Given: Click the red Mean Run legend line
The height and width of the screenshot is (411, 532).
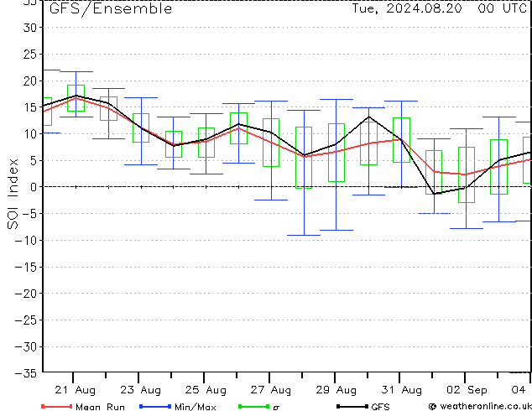Looking at the screenshot, I should click(x=57, y=406).
